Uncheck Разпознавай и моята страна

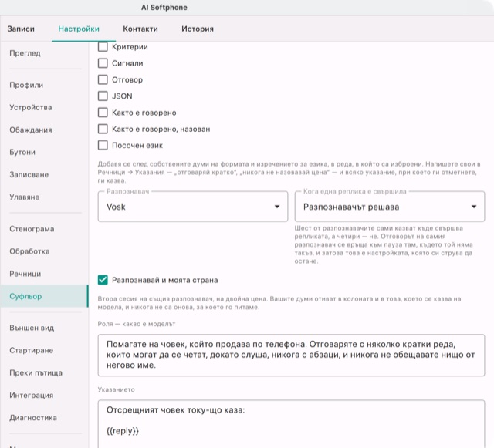[x=103, y=280]
